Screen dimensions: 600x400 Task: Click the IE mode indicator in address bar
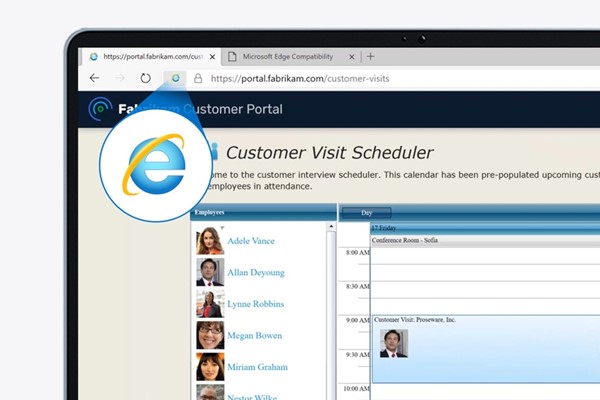(x=175, y=78)
